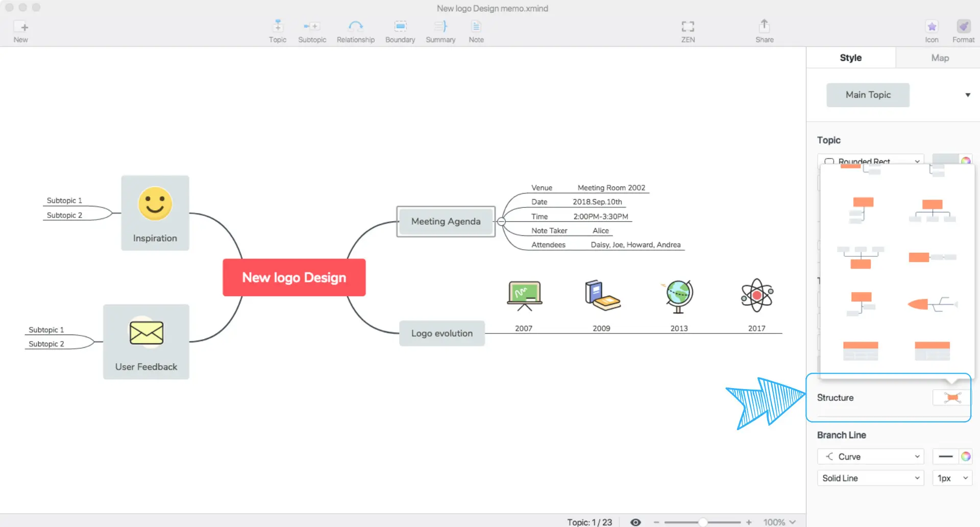The image size is (980, 527).
Task: Choose the left-aligned tree structure
Action: click(x=862, y=210)
